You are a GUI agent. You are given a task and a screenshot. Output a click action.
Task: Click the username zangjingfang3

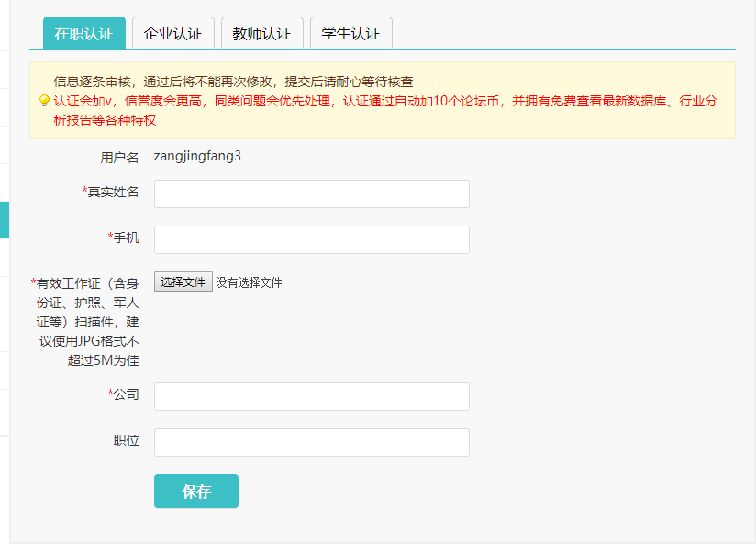197,156
